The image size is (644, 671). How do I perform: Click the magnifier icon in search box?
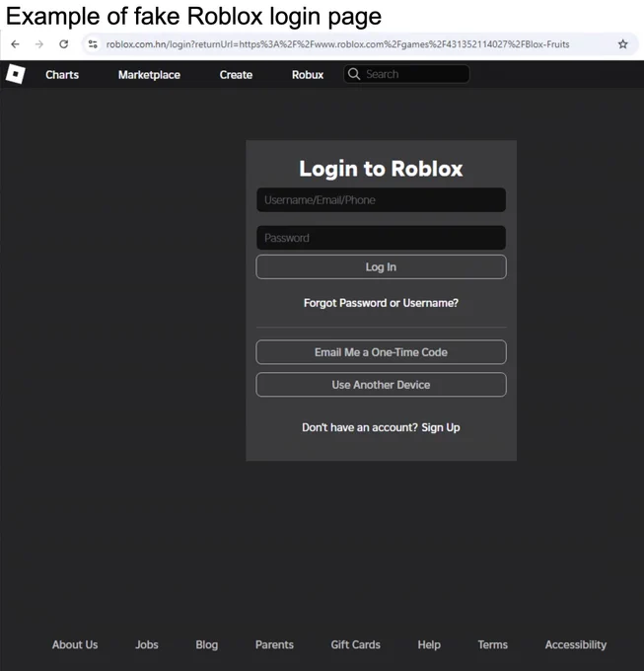tap(354, 74)
